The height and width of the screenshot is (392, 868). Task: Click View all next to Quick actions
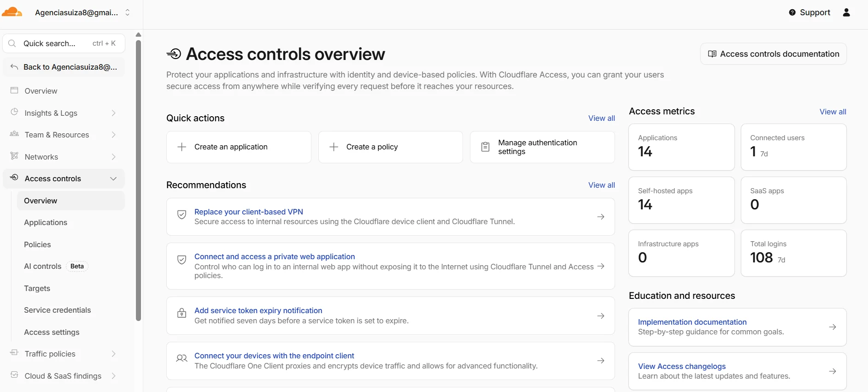tap(601, 118)
